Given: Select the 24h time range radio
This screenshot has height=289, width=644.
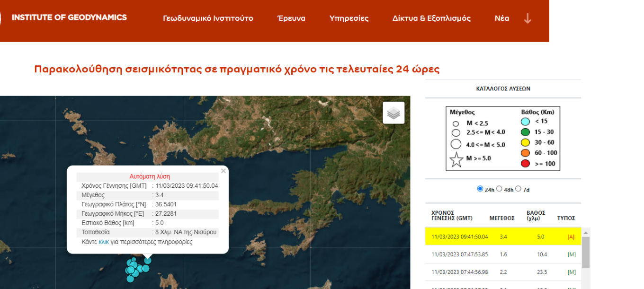Looking at the screenshot, I should pos(480,189).
